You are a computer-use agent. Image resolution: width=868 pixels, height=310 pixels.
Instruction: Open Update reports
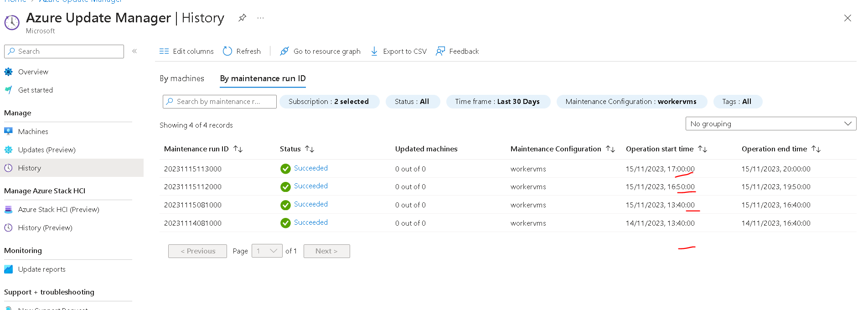pyautogui.click(x=41, y=269)
